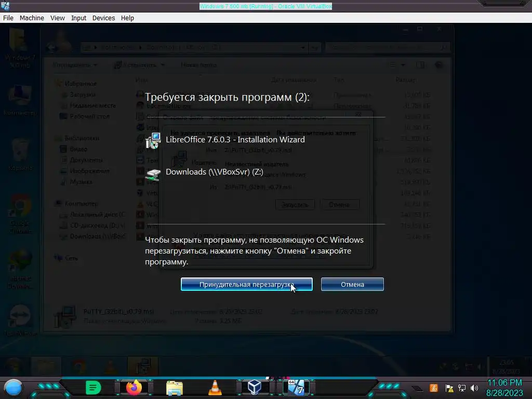Click the network drive icon beside Downloads
This screenshot has height=399, width=532.
click(153, 175)
